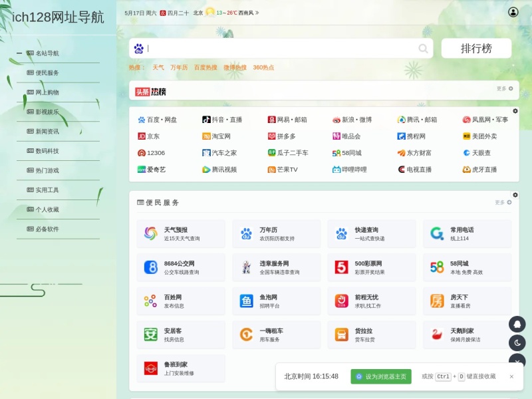Focus the Baidu search input field
532x399 pixels.
point(281,49)
